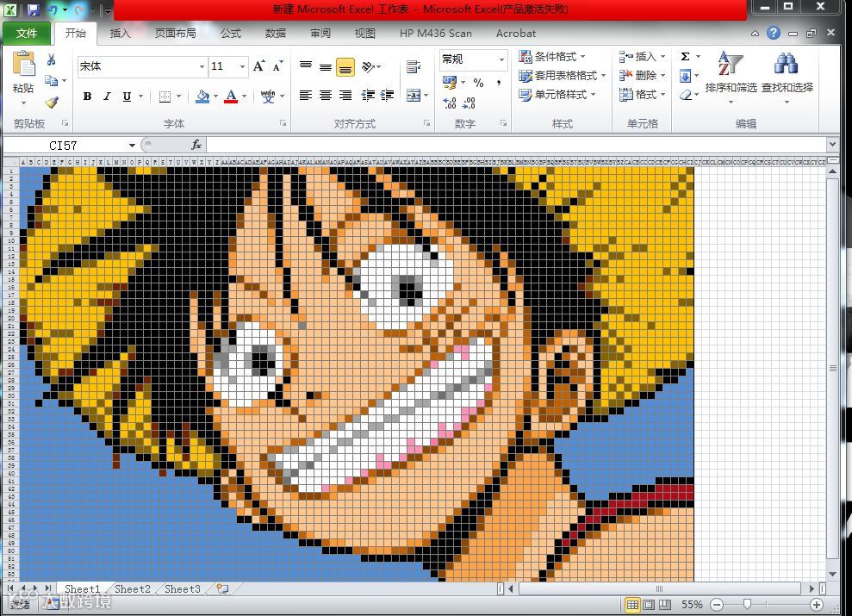
Task: Open the File (文件) tab
Action: 27,34
